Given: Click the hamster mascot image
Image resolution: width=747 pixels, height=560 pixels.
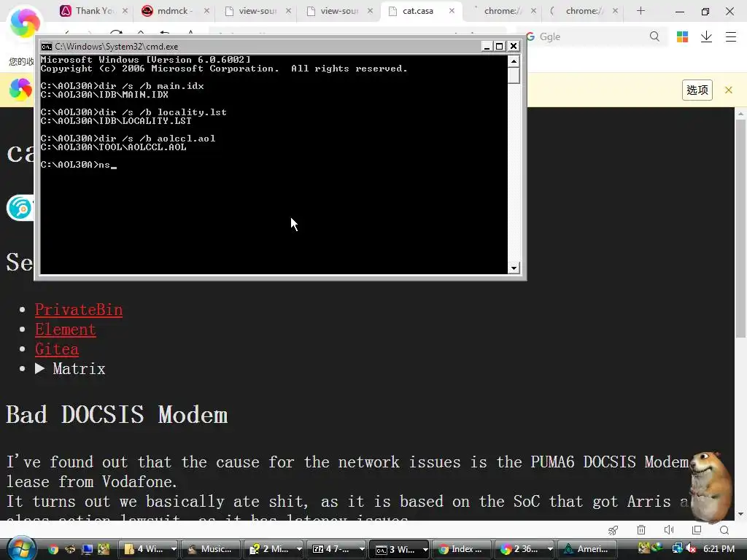Looking at the screenshot, I should pos(711,486).
